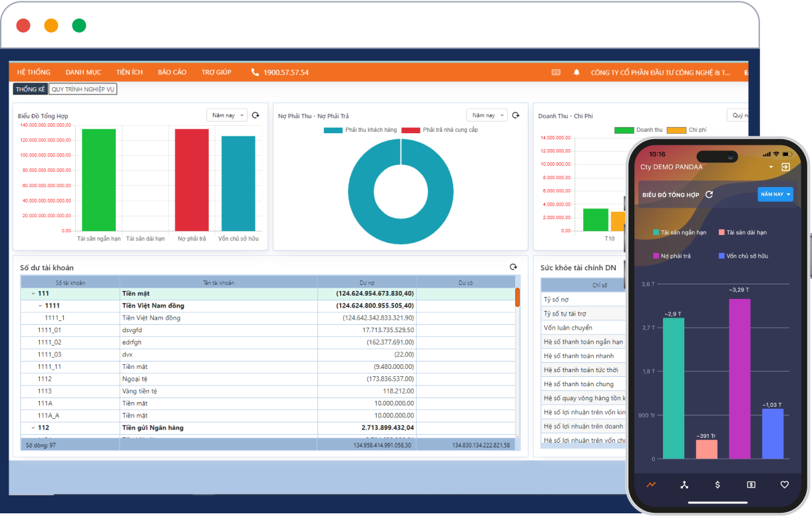Click the 1111_1 Tiền Việt Nam đồng row
The width and height of the screenshot is (812, 516).
tap(268, 318)
